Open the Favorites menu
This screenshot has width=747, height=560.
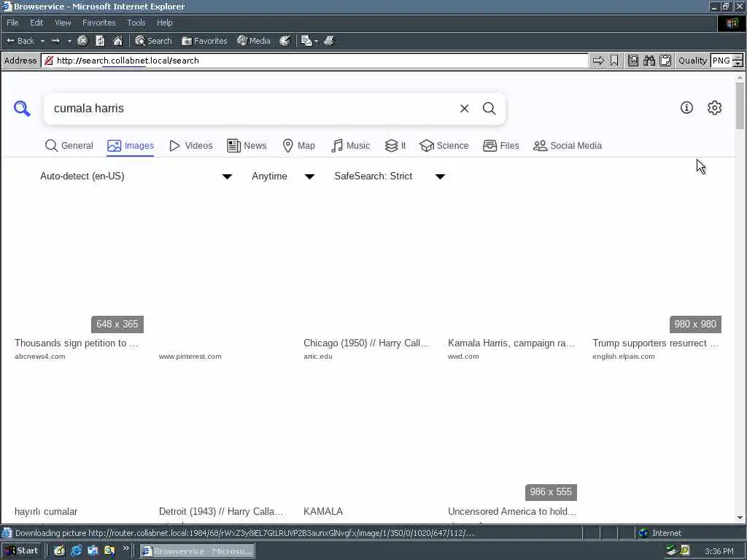98,23
